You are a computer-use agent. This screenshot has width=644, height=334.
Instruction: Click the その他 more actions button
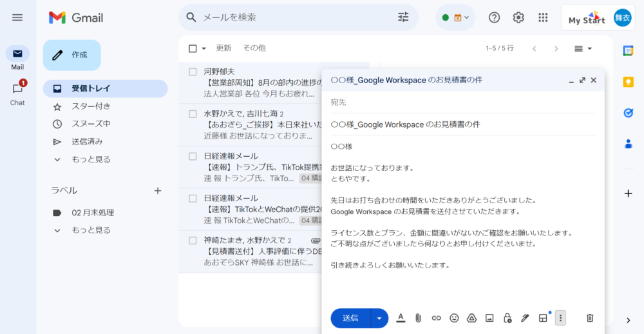(x=254, y=48)
